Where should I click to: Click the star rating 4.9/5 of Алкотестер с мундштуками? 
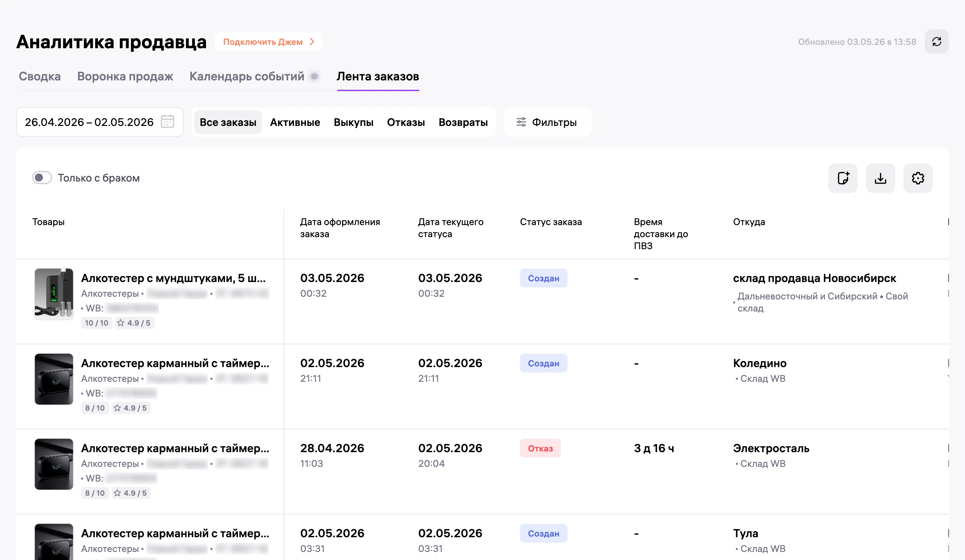[x=134, y=323]
